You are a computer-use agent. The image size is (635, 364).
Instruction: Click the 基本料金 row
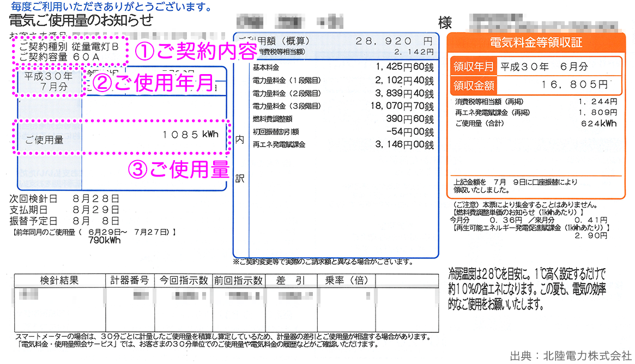coord(343,68)
